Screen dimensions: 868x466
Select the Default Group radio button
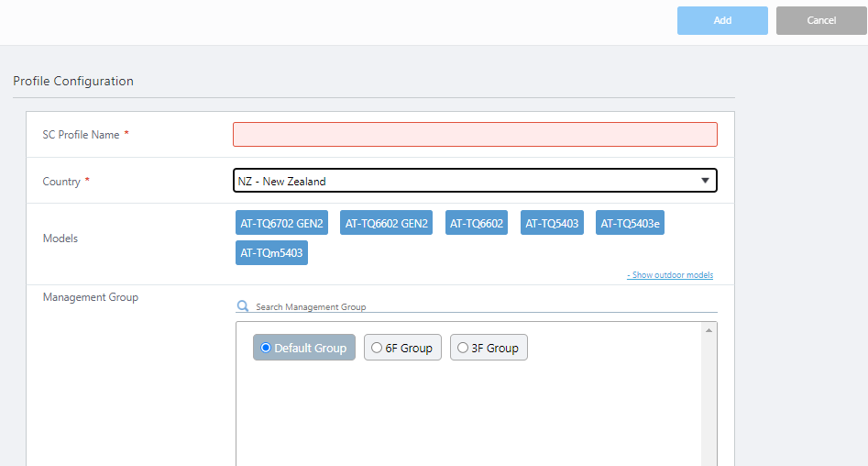[x=266, y=348]
